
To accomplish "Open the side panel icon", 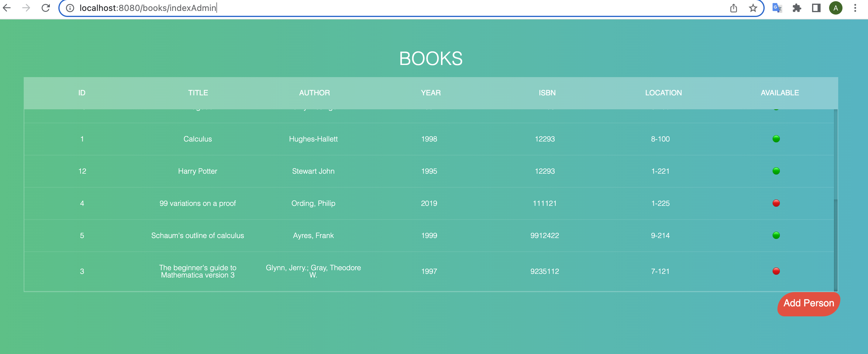I will [x=816, y=8].
